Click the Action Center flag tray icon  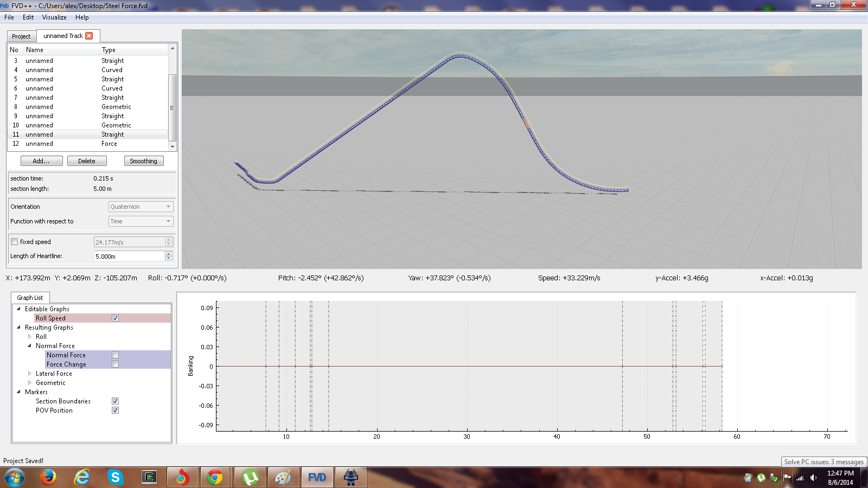point(787,477)
